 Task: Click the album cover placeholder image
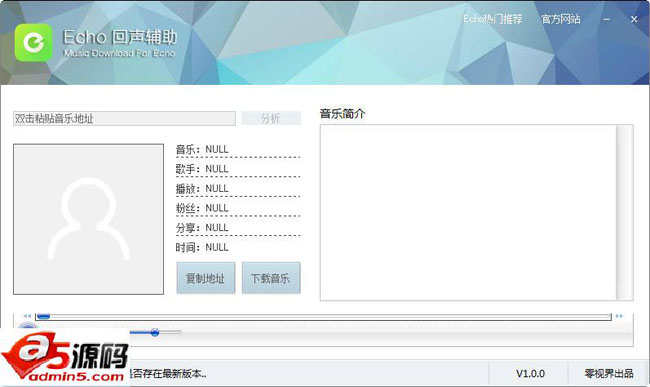click(88, 219)
